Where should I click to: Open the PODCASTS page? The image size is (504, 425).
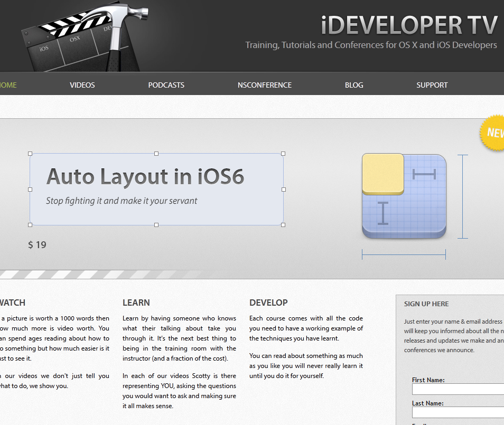pyautogui.click(x=166, y=85)
